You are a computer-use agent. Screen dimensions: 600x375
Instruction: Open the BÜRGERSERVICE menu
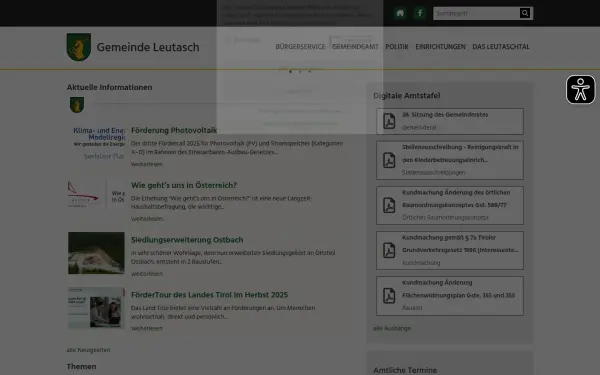point(300,47)
